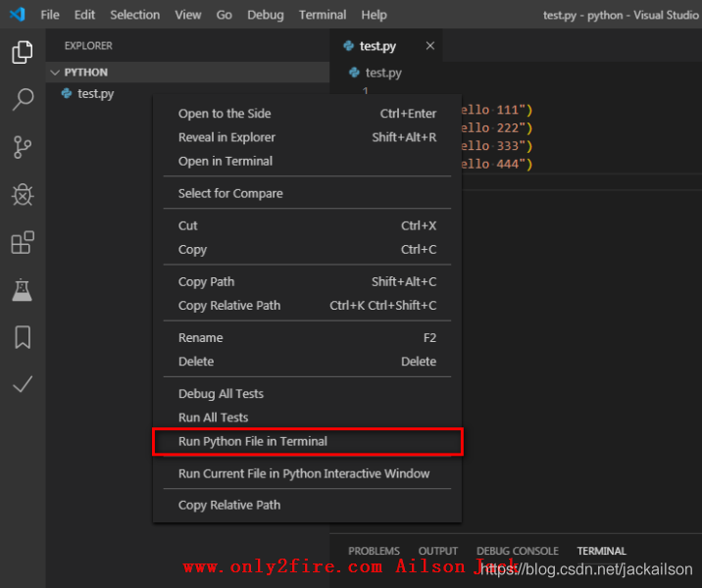
Task: Open the File menu
Action: tap(50, 15)
